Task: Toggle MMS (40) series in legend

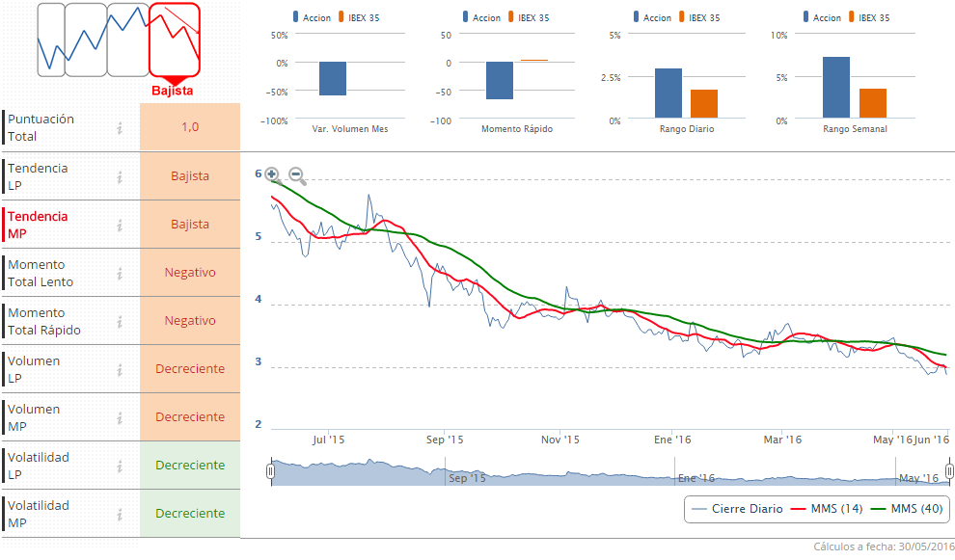Action: [x=907, y=509]
